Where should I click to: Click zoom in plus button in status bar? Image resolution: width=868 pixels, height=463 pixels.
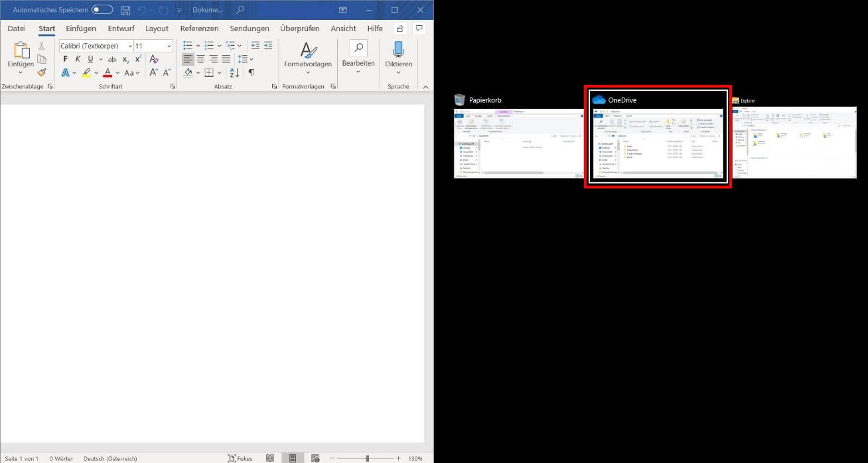[398, 458]
